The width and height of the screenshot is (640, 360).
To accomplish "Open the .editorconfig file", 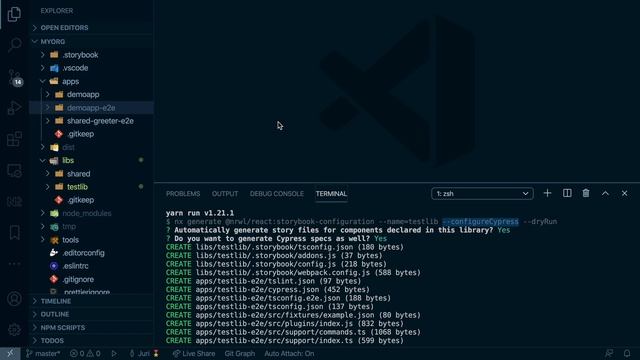I will (x=91, y=253).
